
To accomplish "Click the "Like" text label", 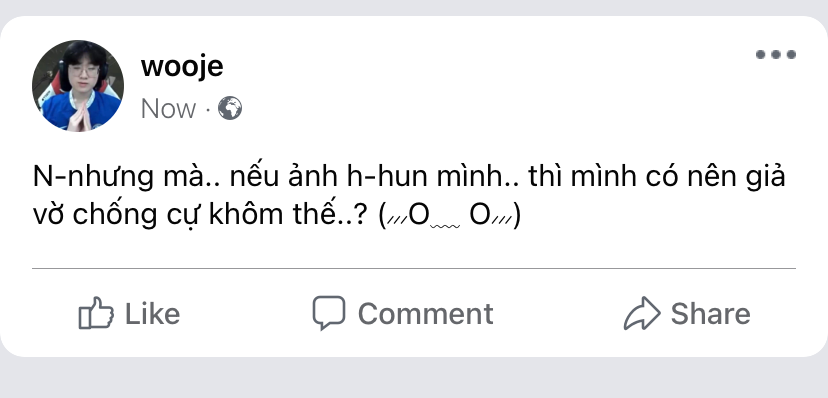I will tap(152, 314).
